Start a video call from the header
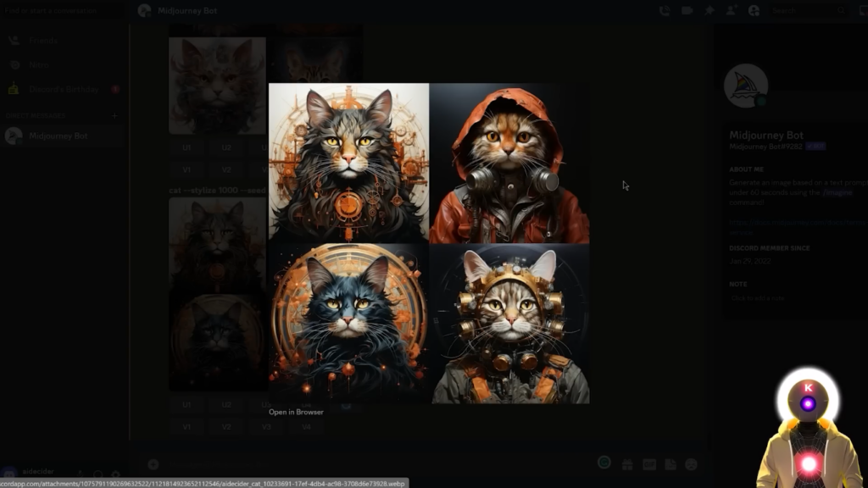868x488 pixels. (x=687, y=10)
